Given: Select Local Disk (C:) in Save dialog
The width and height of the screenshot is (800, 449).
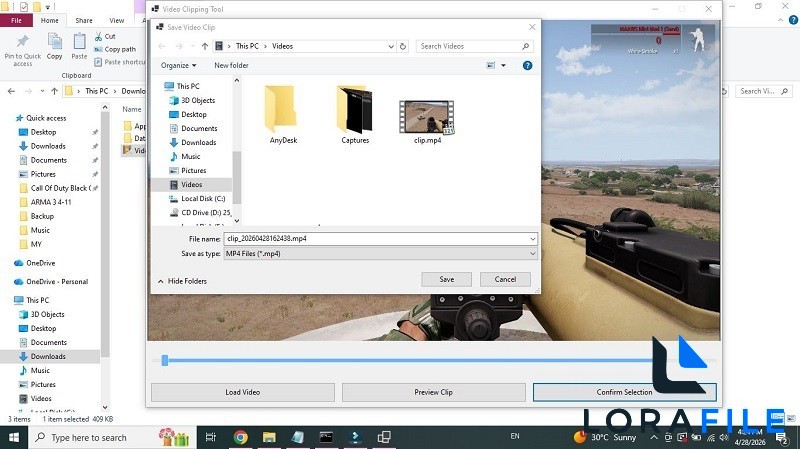Looking at the screenshot, I should (203, 198).
